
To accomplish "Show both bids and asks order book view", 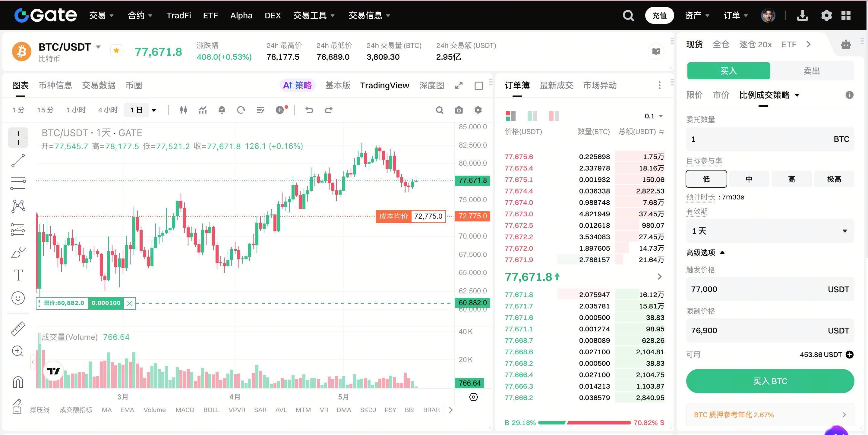I will tap(510, 116).
